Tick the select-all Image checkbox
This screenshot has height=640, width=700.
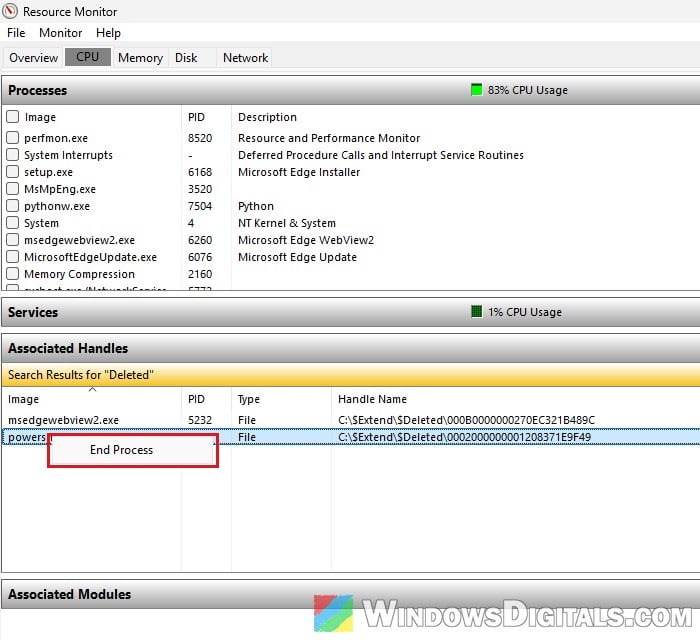pos(12,116)
